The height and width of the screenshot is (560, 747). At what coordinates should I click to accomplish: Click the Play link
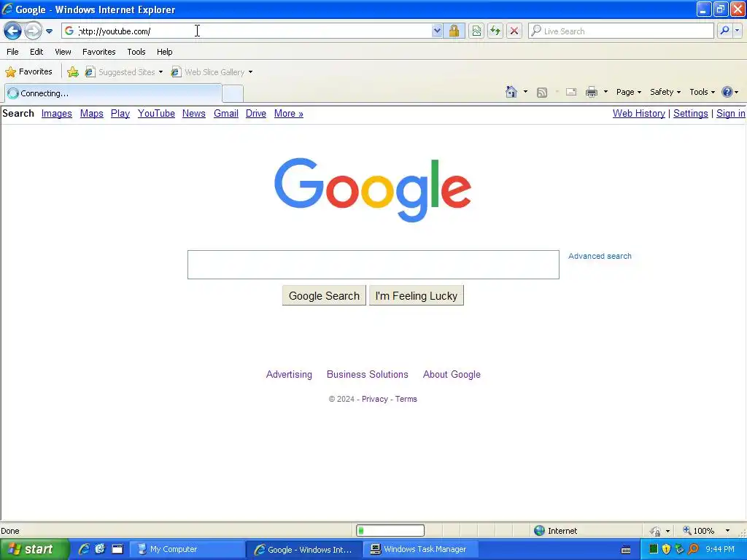[120, 113]
